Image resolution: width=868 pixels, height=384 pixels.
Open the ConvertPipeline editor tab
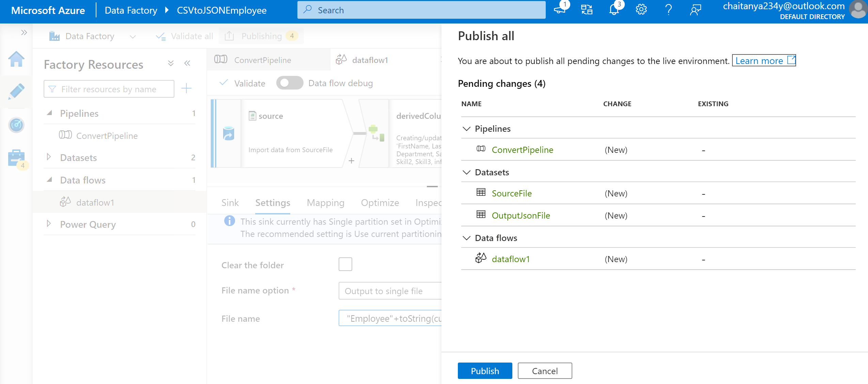point(268,60)
